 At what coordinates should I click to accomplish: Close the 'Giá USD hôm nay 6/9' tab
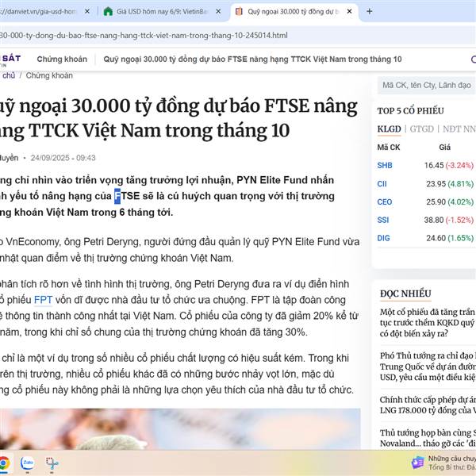[218, 12]
